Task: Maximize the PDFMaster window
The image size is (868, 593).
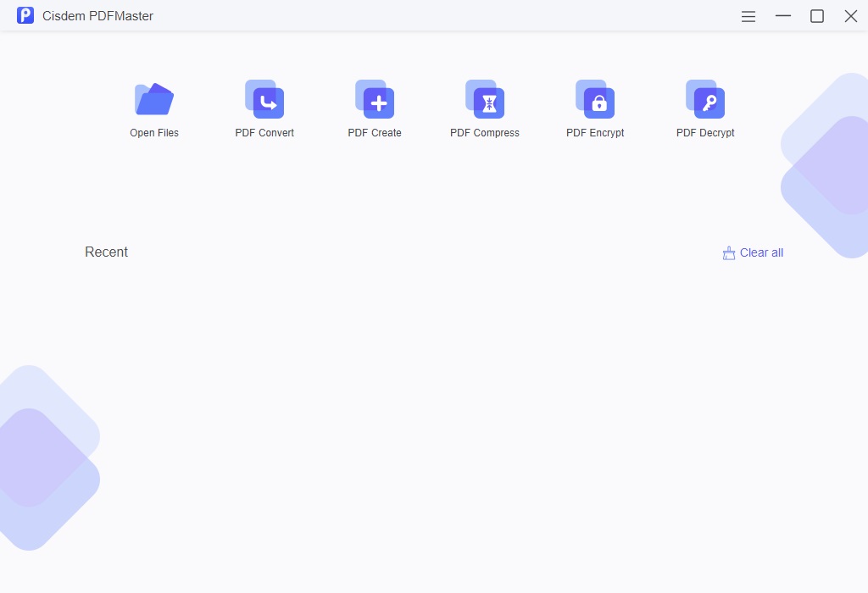Action: pos(817,16)
